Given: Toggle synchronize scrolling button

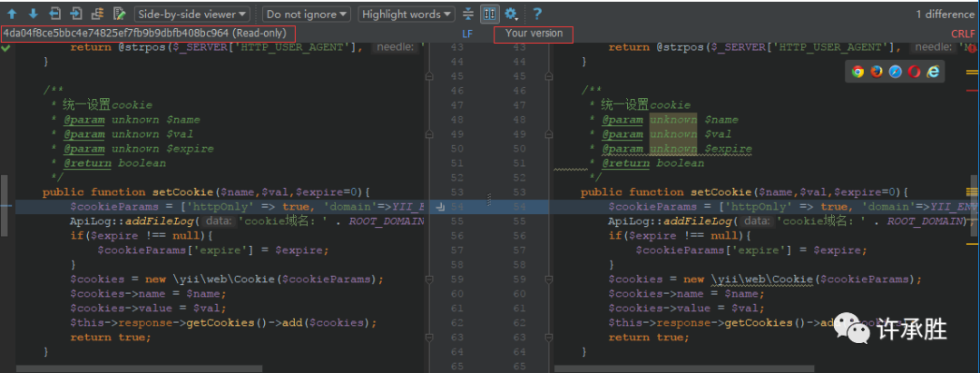Looking at the screenshot, I should click(489, 14).
